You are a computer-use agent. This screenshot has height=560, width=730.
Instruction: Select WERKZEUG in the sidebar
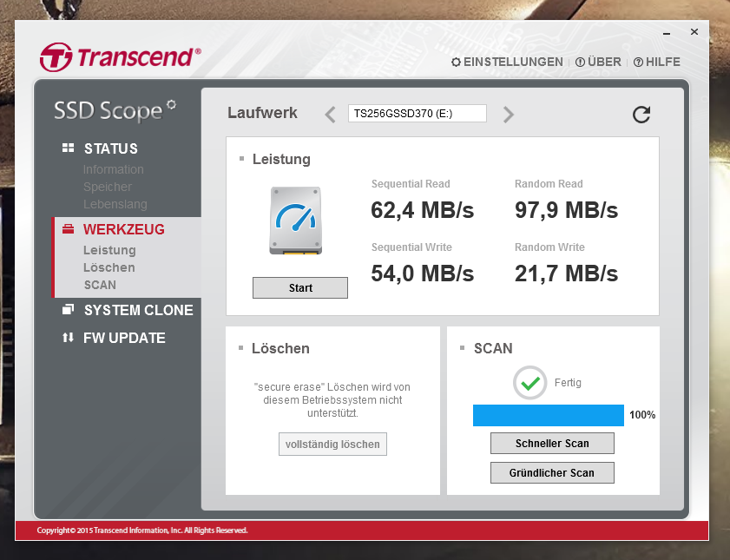pyautogui.click(x=124, y=229)
